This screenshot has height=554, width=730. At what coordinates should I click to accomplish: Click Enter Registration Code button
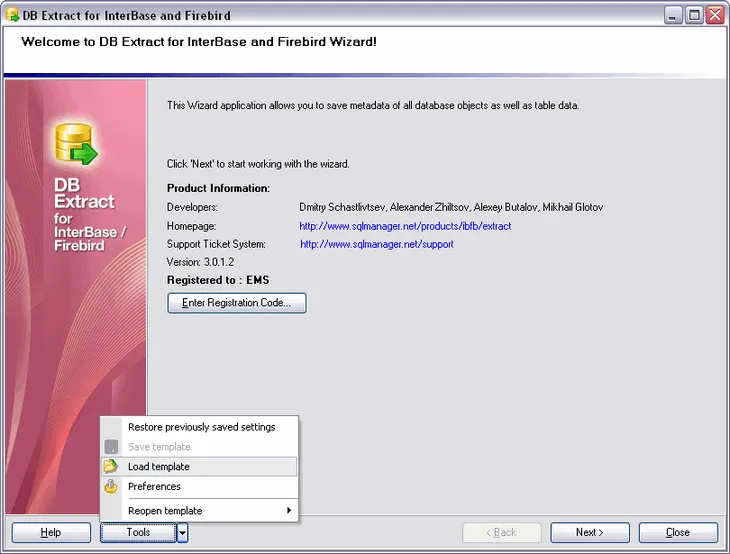tap(237, 303)
